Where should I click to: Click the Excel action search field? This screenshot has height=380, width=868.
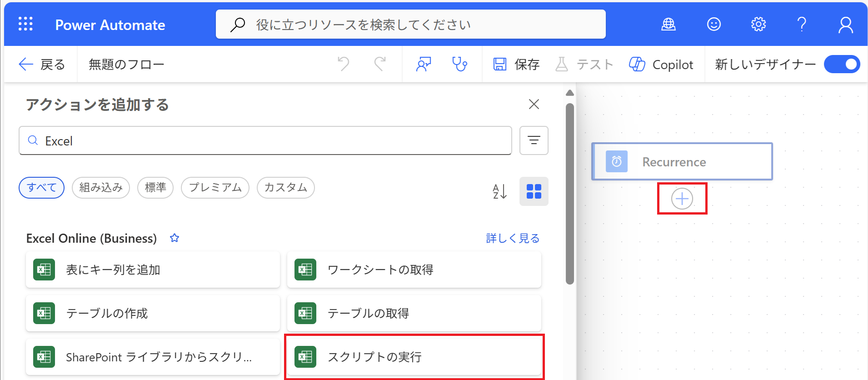pyautogui.click(x=265, y=140)
